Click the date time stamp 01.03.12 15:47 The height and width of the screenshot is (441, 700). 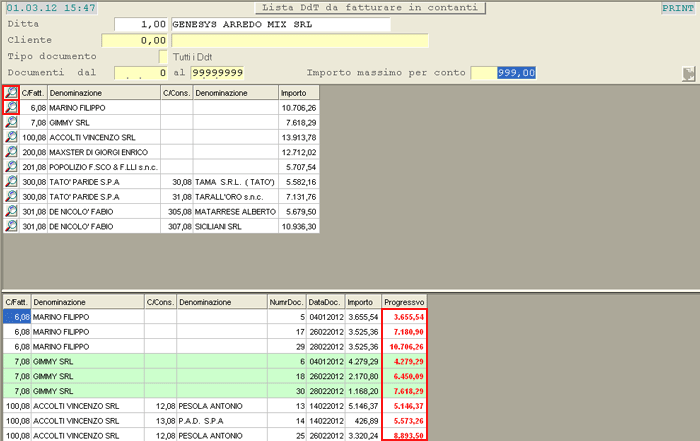51,8
